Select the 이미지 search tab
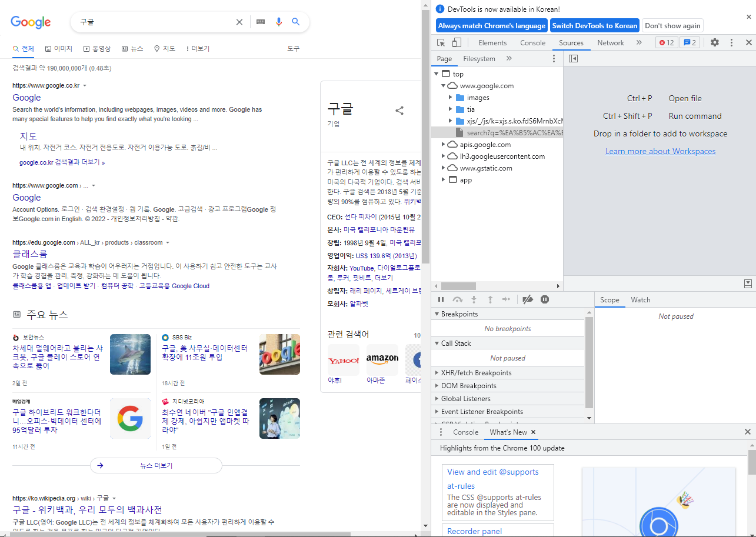 pyautogui.click(x=58, y=48)
